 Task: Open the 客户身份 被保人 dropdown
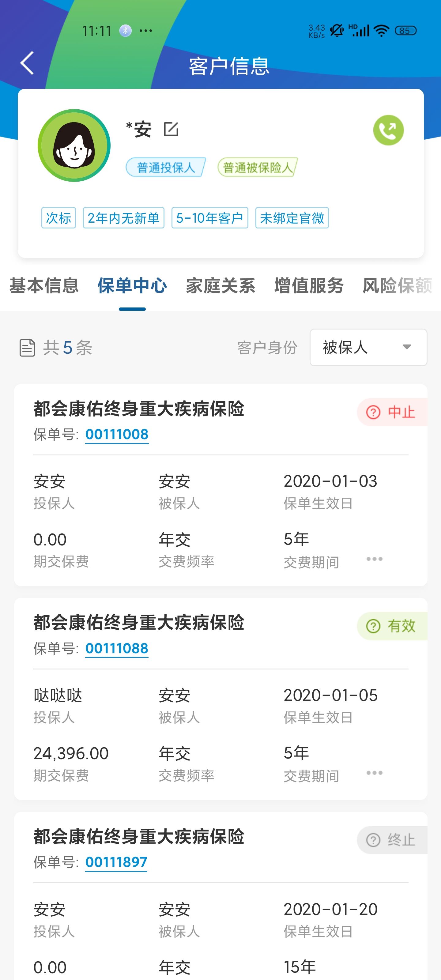tap(368, 347)
